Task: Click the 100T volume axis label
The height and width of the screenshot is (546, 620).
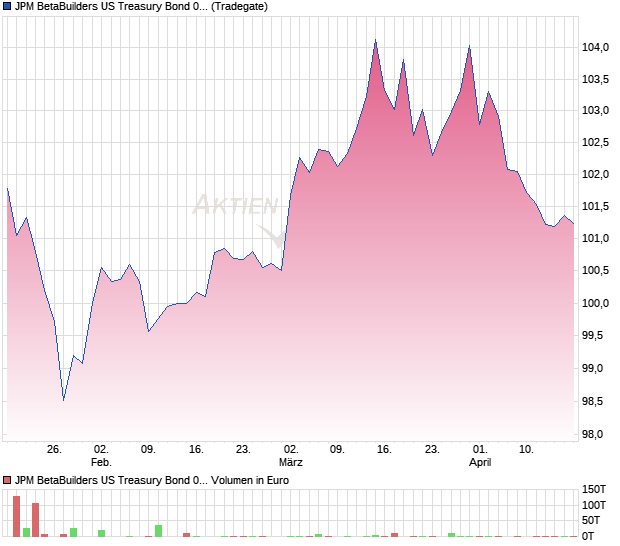Action: point(594,505)
